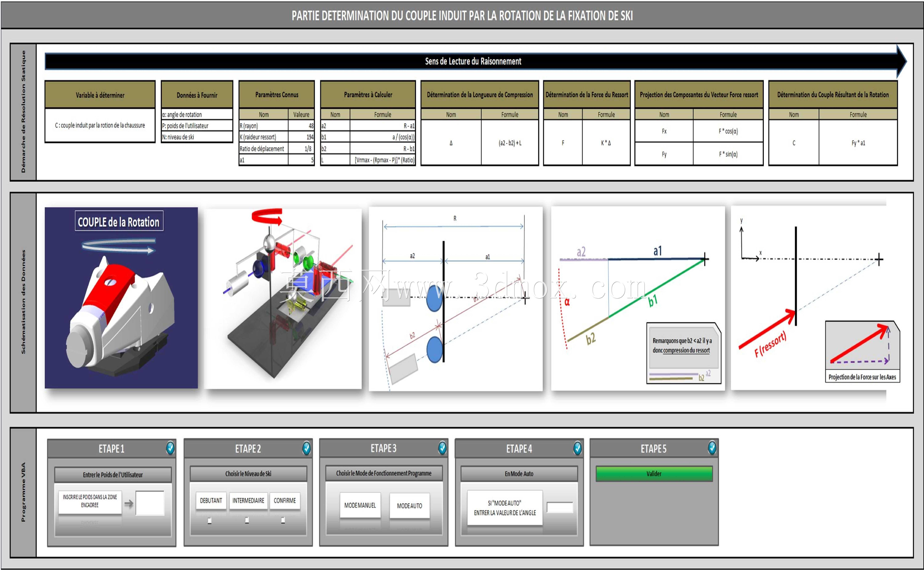Select the "K (raideur ressort)" cell
This screenshot has height=570, width=924.
(x=264, y=137)
